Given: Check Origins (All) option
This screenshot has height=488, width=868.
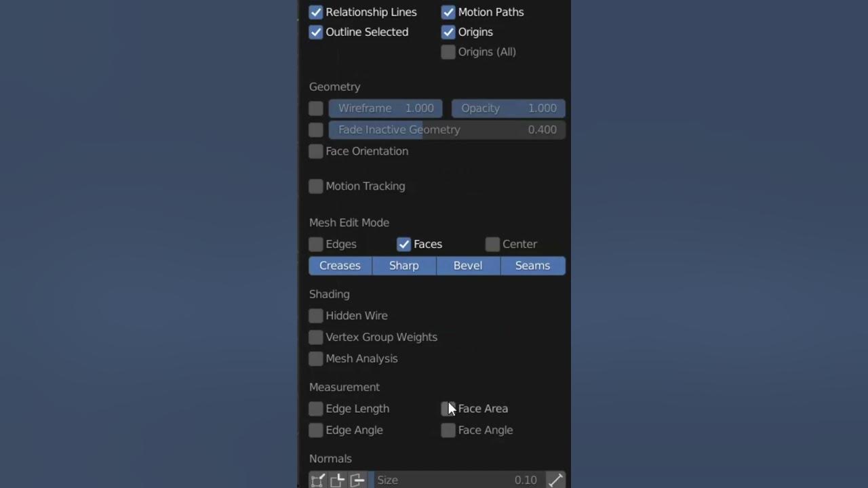Looking at the screenshot, I should click(x=448, y=52).
